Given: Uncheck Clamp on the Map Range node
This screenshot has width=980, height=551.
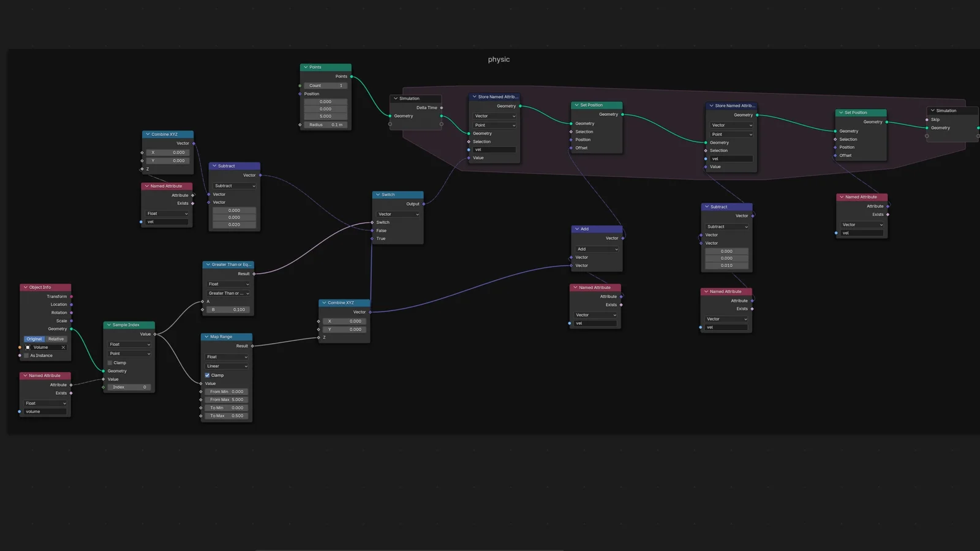Looking at the screenshot, I should (x=208, y=375).
